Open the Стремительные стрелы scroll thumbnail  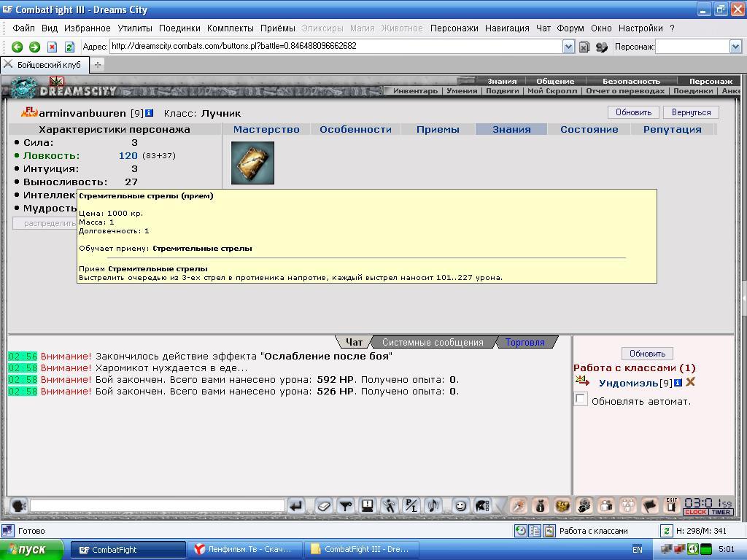tap(252, 163)
